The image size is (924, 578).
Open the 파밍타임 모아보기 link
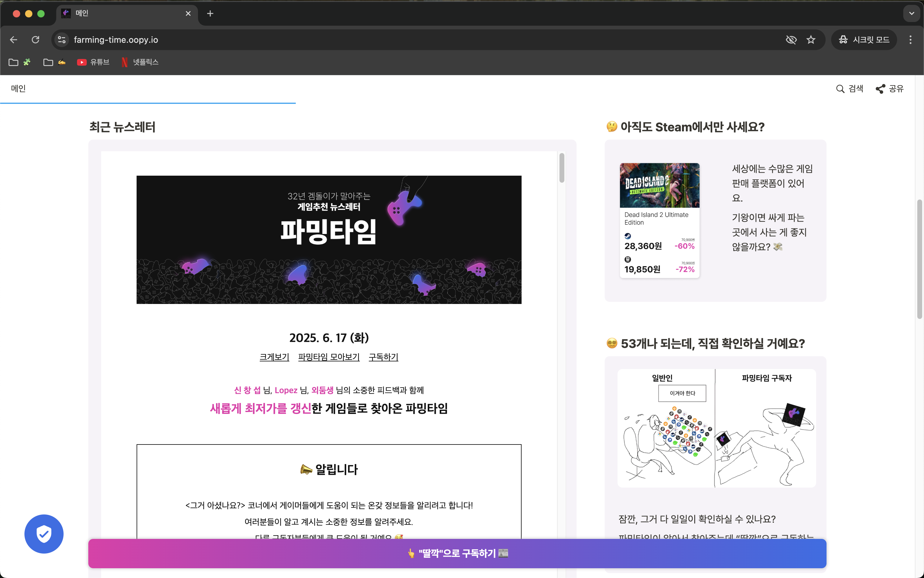329,357
